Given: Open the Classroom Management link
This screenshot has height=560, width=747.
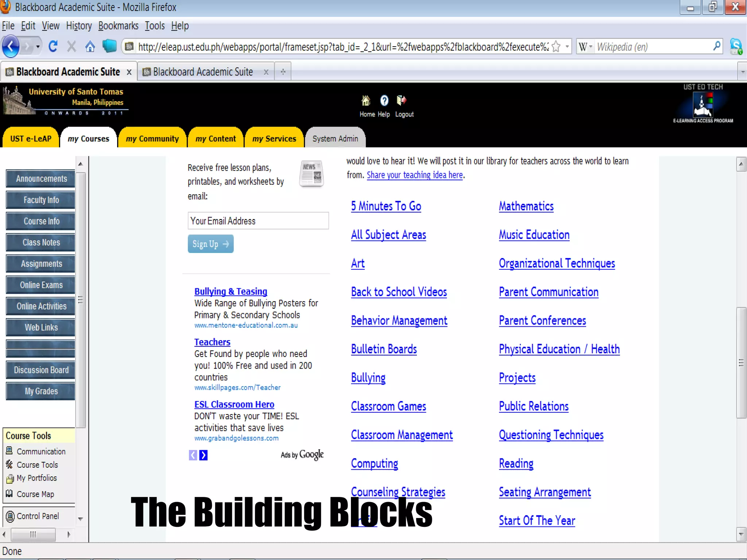Looking at the screenshot, I should [x=402, y=435].
